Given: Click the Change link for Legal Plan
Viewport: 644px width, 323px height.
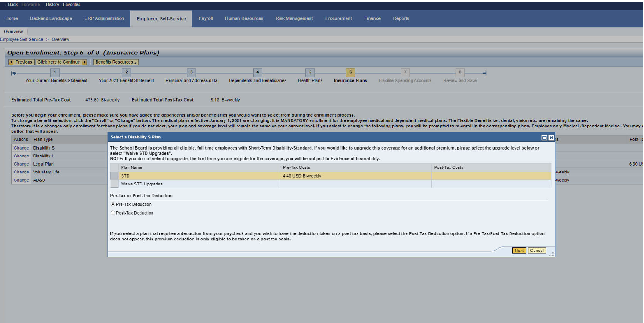Looking at the screenshot, I should point(21,164).
